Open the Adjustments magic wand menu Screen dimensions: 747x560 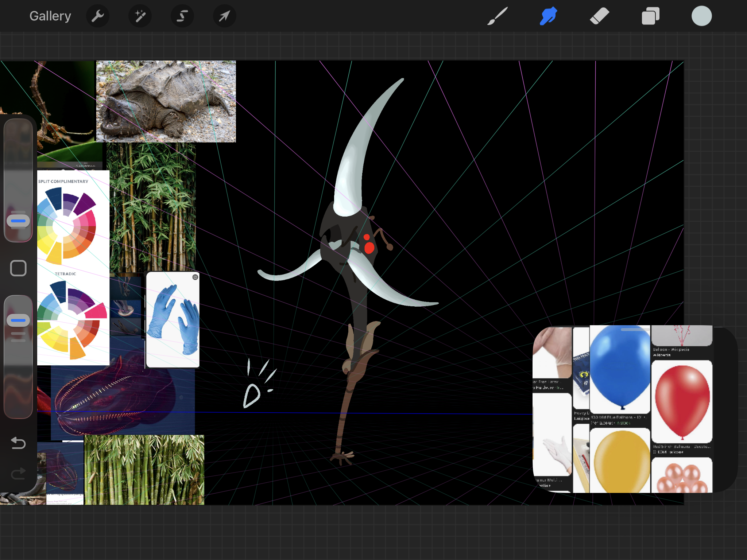tap(140, 16)
